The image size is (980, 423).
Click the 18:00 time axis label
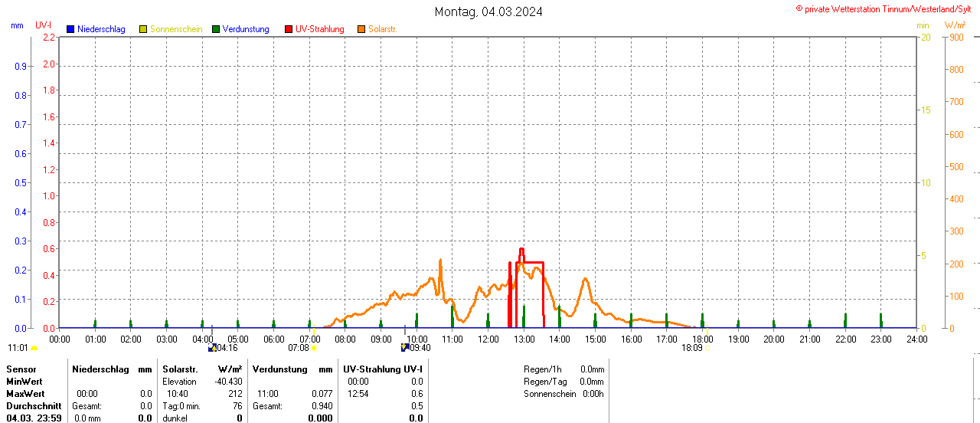coord(702,339)
